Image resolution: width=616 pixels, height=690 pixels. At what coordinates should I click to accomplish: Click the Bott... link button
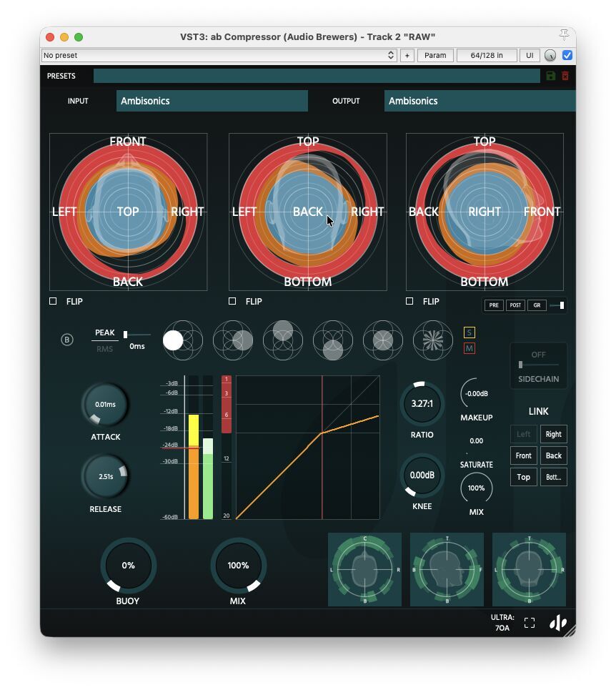pyautogui.click(x=554, y=477)
